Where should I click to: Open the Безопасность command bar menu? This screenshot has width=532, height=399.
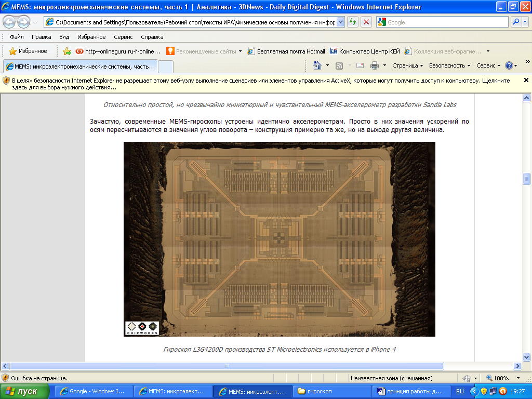(449, 65)
